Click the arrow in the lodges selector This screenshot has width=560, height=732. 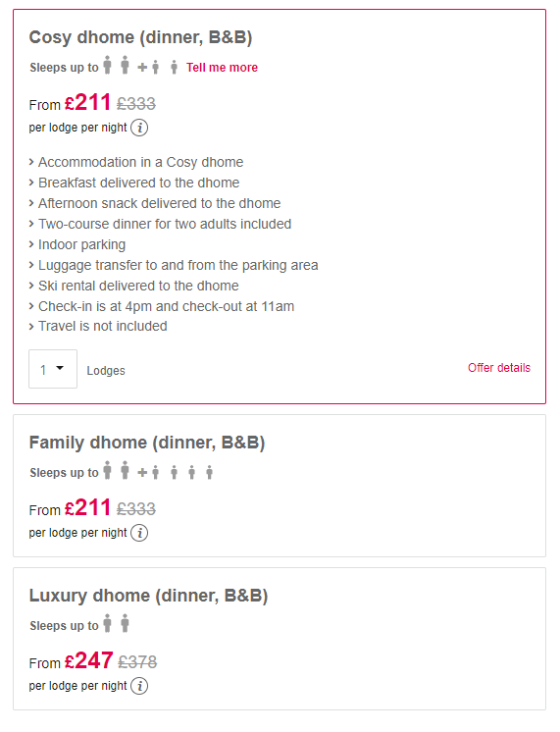click(60, 368)
